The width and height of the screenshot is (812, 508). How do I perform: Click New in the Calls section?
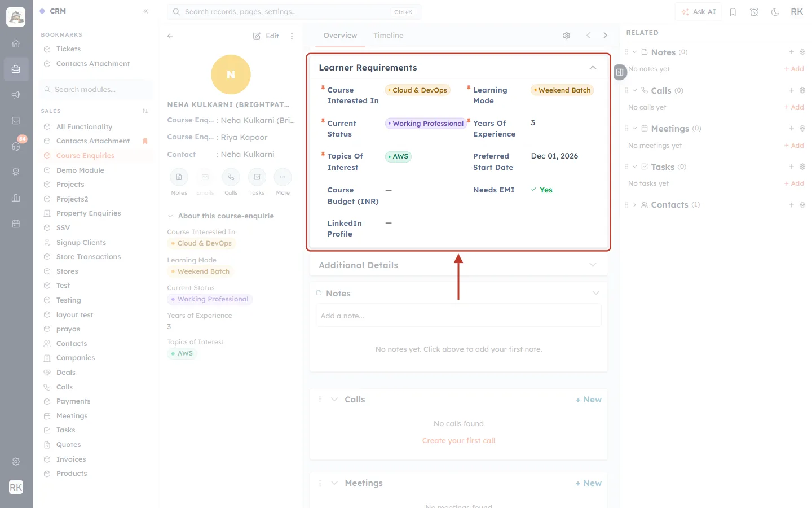[588, 400]
